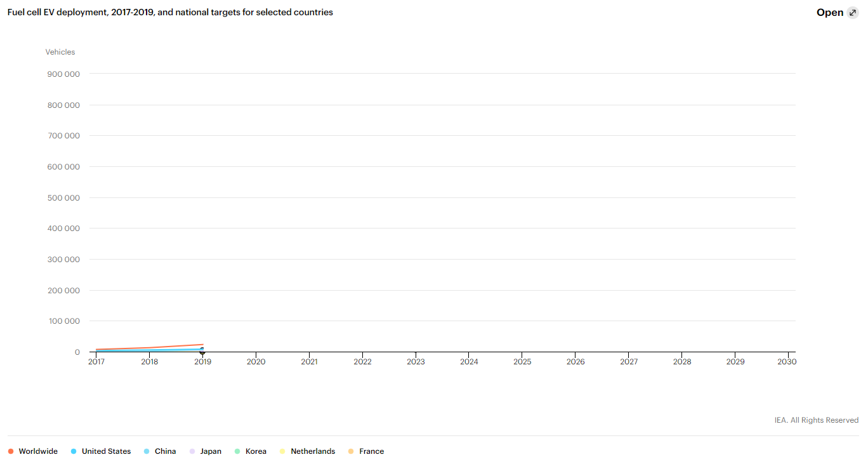Click the 2019 data point marker
Screen dimensions: 868x464
pos(202,351)
